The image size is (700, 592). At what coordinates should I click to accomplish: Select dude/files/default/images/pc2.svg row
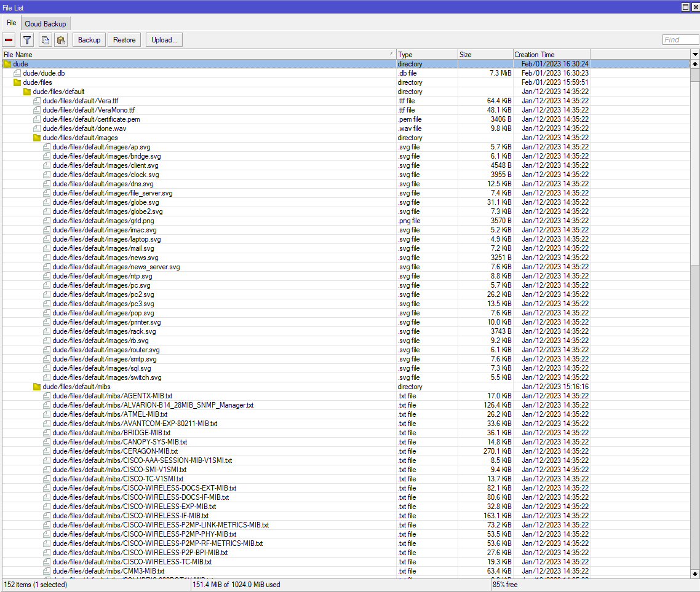coord(346,294)
